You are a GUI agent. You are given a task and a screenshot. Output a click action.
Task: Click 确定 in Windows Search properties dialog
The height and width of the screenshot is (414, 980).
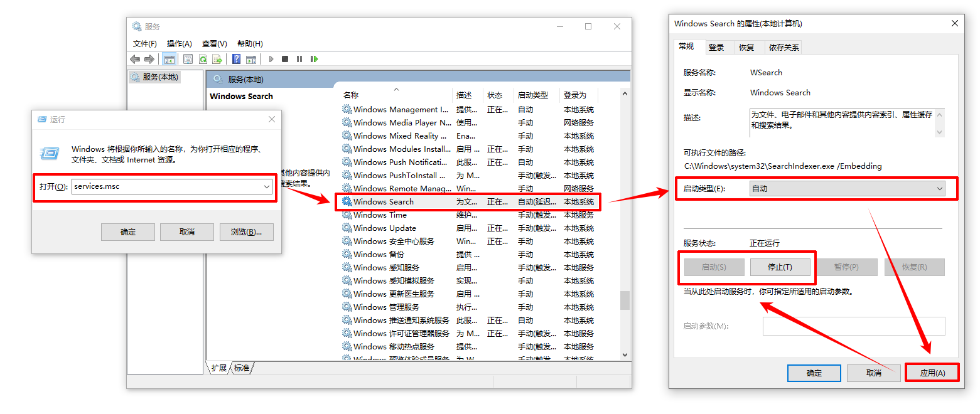[814, 373]
